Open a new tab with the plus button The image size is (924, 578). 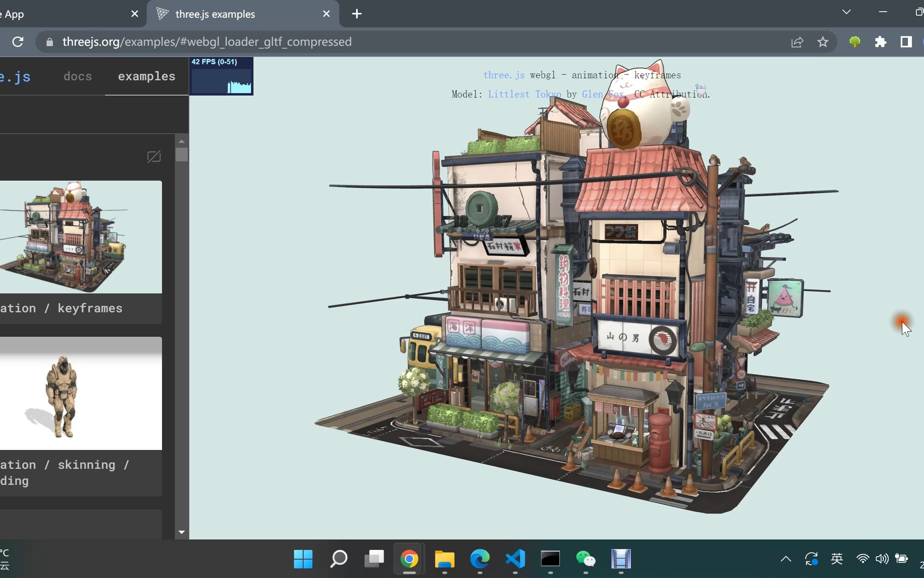[357, 14]
